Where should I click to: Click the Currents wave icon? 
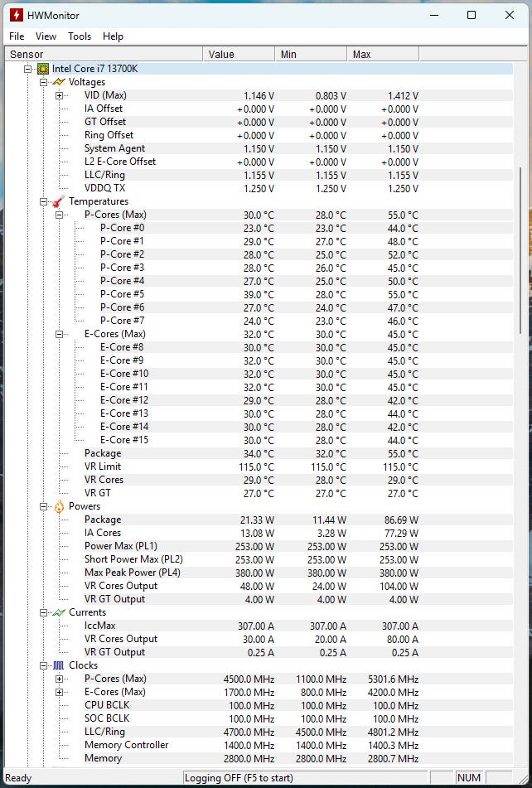59,612
